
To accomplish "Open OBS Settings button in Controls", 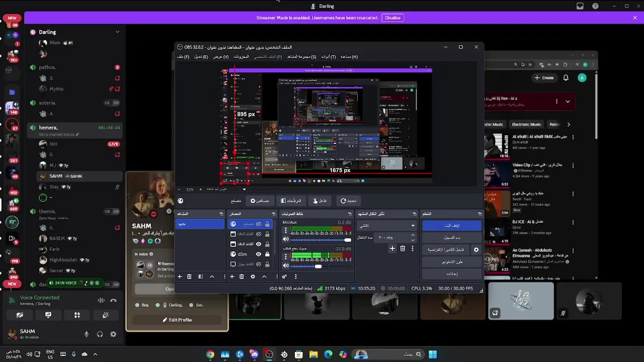I will 452,274.
